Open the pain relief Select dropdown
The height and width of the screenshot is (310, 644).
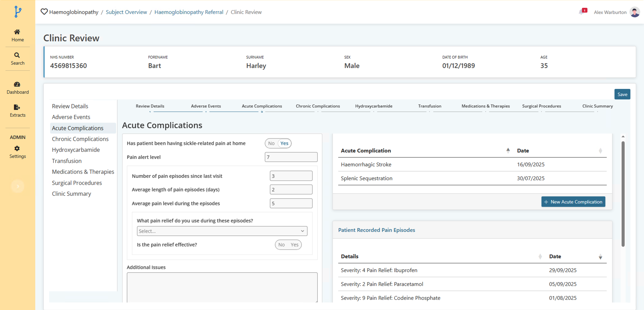(x=222, y=231)
